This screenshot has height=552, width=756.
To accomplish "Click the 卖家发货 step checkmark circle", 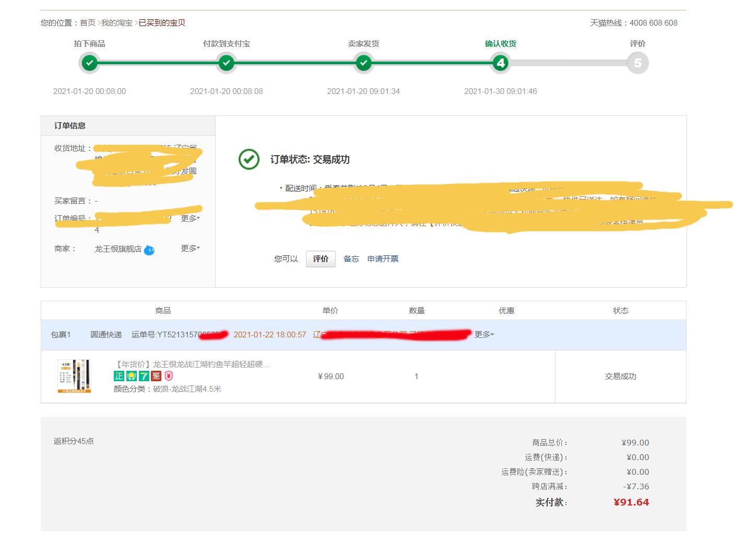I will (x=363, y=63).
